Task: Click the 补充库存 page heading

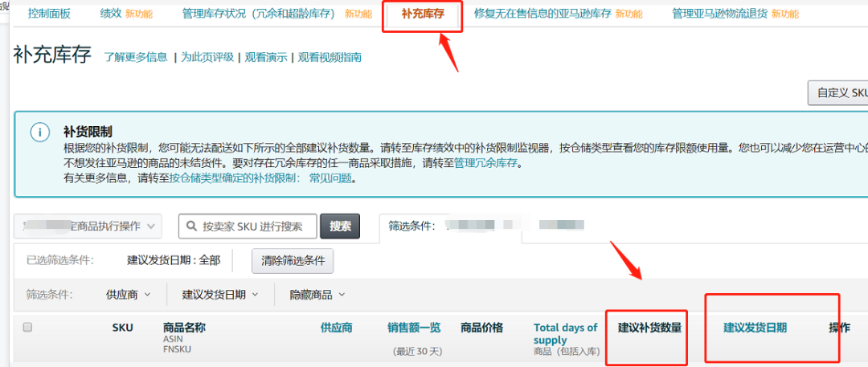Action: [x=52, y=56]
